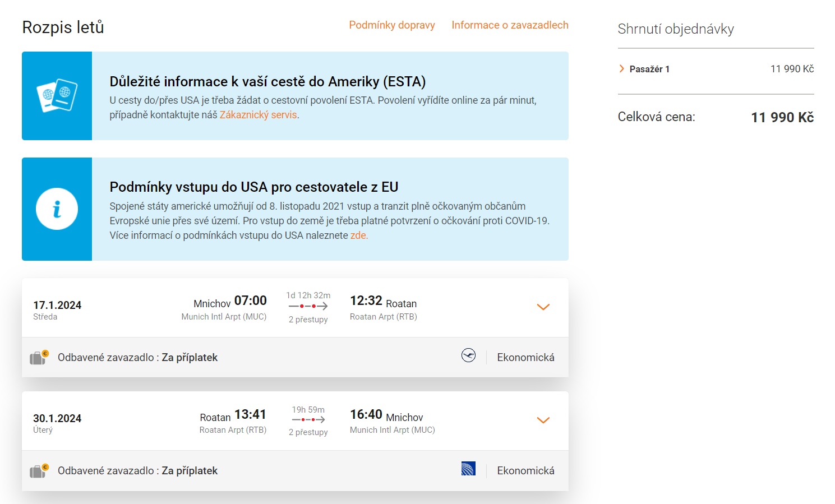Viewport: 835px width, 504px height.
Task: Expand outbound flight details for 17.1.2024
Action: (x=543, y=307)
